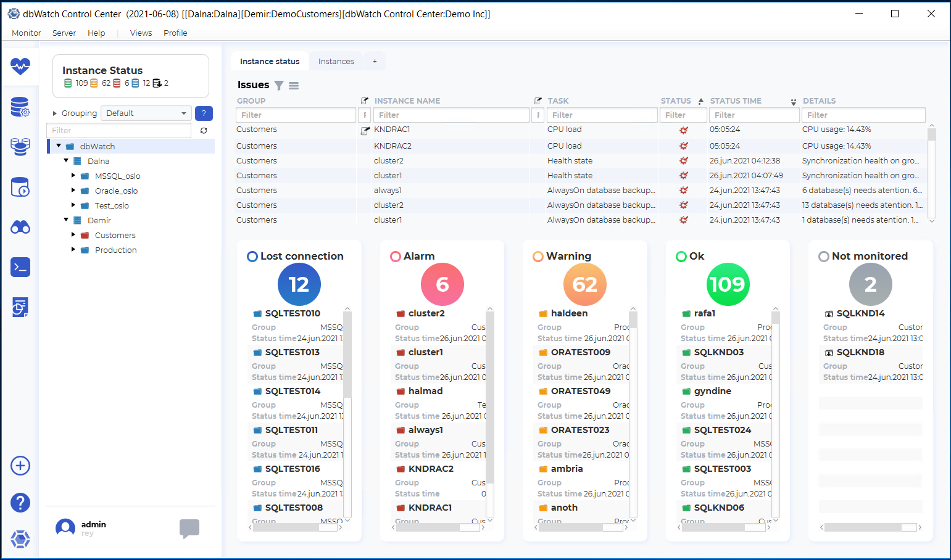This screenshot has width=951, height=560.
Task: Select SQLTEST010 in Lost connection list
Action: pyautogui.click(x=293, y=313)
